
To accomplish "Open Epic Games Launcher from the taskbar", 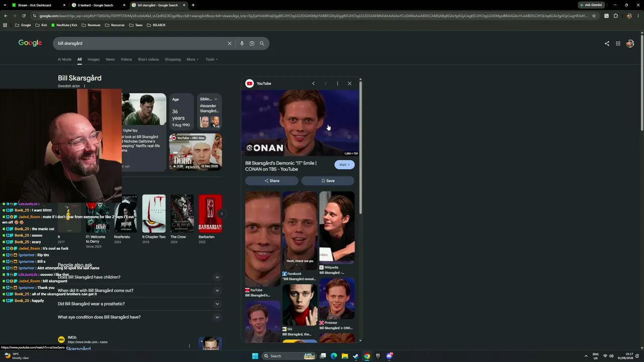I will point(378,356).
